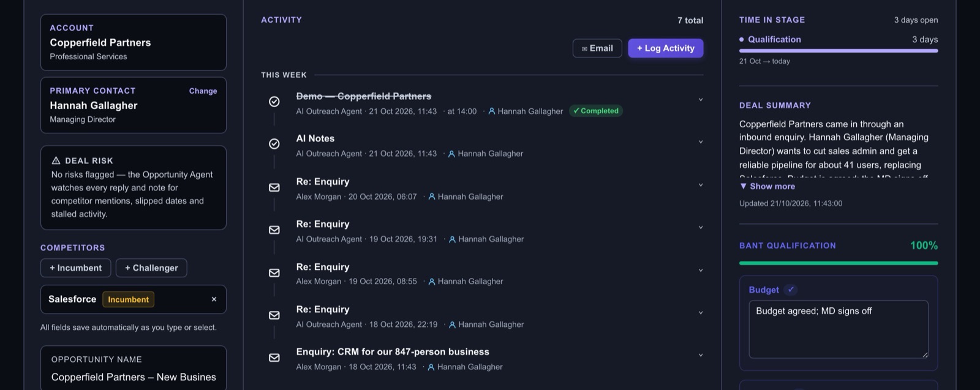The image size is (980, 390).
Task: Click the Qualification stage label
Action: (x=774, y=39)
